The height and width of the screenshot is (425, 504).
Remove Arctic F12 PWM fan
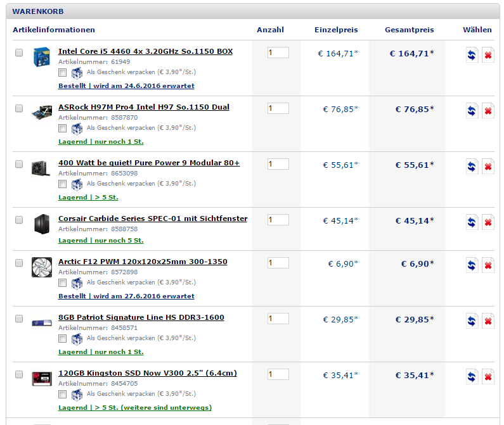tap(488, 265)
